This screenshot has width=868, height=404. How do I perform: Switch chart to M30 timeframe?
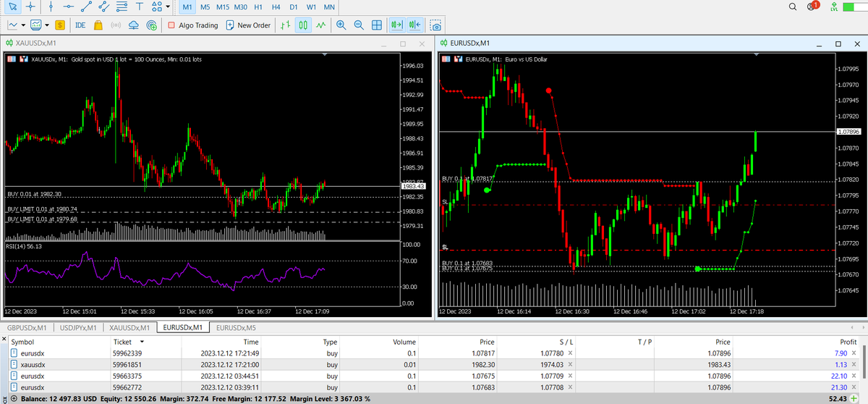pyautogui.click(x=241, y=7)
